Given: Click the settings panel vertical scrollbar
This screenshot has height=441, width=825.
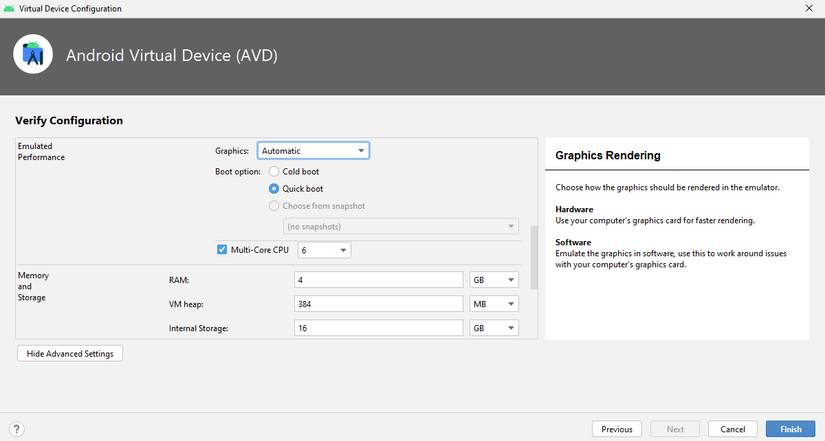Looking at the screenshot, I should click(x=534, y=258).
